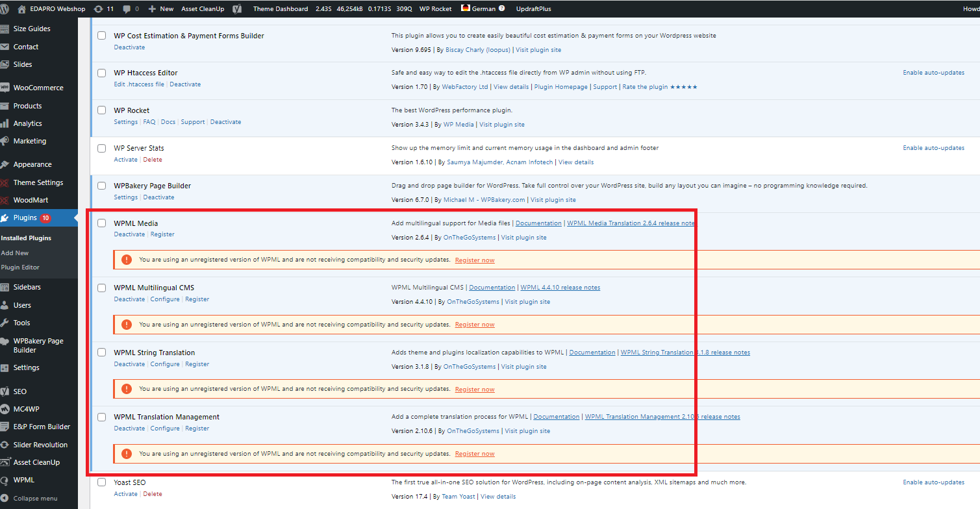
Task: Go to Installed Plugins submenu
Action: coord(26,238)
